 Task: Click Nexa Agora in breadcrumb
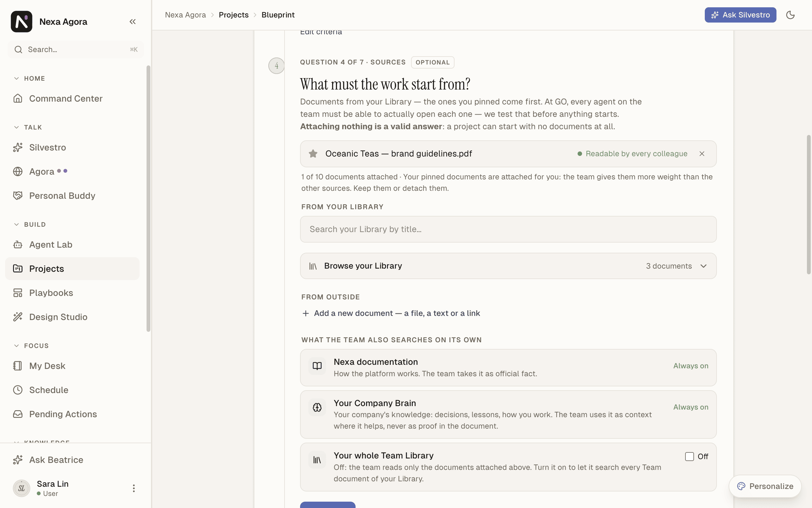[185, 15]
